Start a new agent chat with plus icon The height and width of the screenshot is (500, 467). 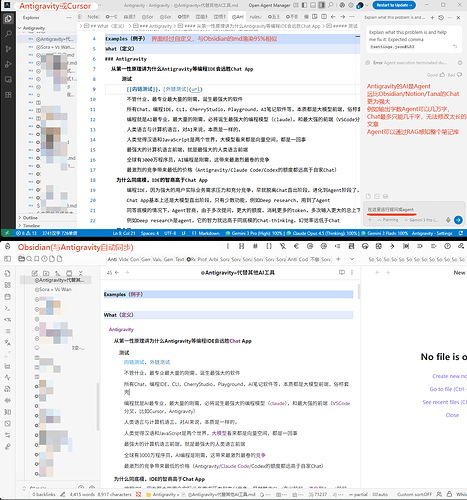click(x=432, y=17)
